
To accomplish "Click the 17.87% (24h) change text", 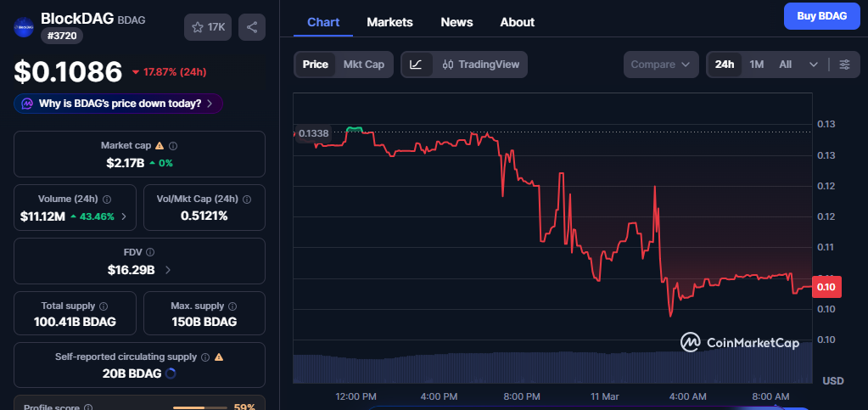I will click(175, 72).
